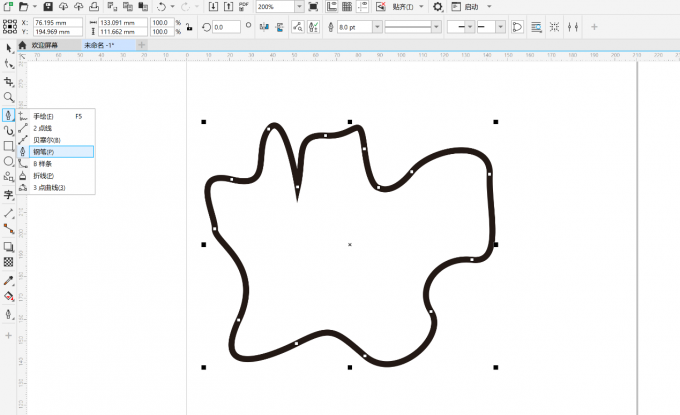Image resolution: width=680 pixels, height=415 pixels.
Task: Toggle the lock ratio padlock
Action: (x=189, y=27)
